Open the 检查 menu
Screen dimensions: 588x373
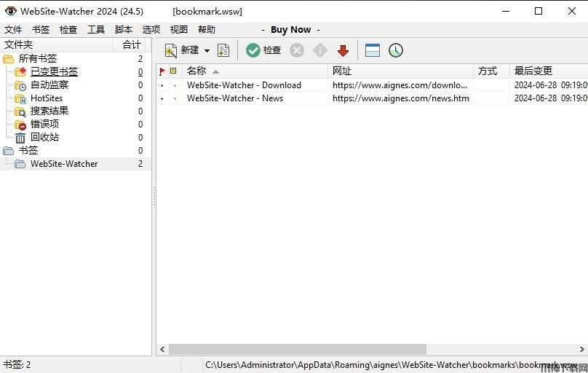tap(68, 30)
